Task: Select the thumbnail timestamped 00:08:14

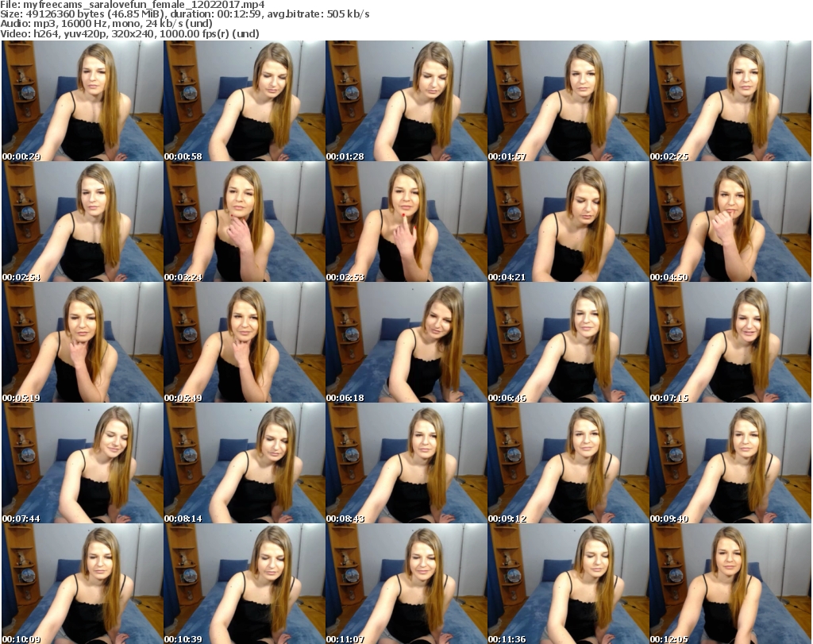Action: coord(245,463)
